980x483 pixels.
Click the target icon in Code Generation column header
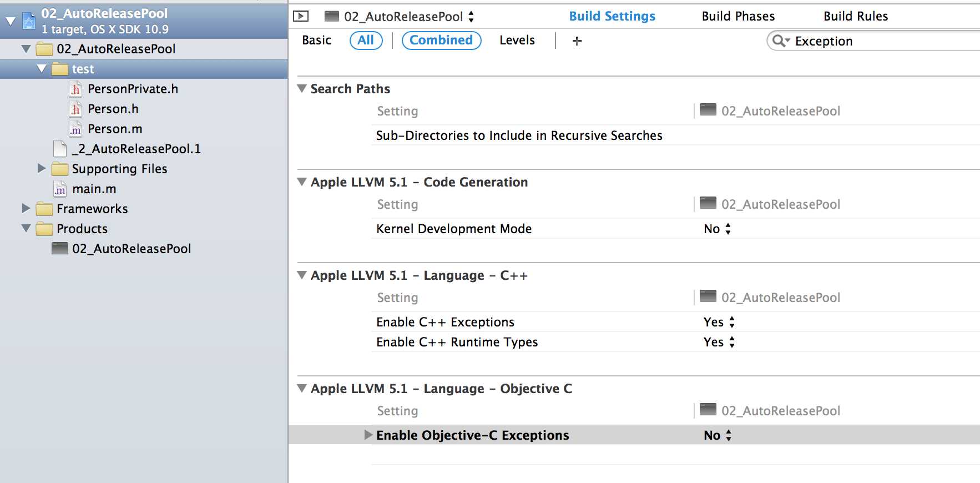708,203
